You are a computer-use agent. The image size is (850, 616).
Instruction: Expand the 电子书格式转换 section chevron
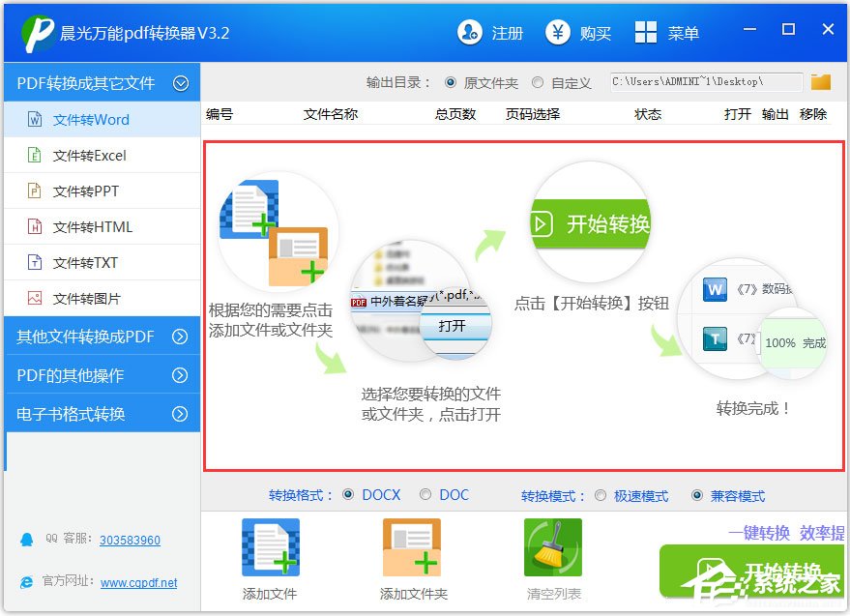180,414
